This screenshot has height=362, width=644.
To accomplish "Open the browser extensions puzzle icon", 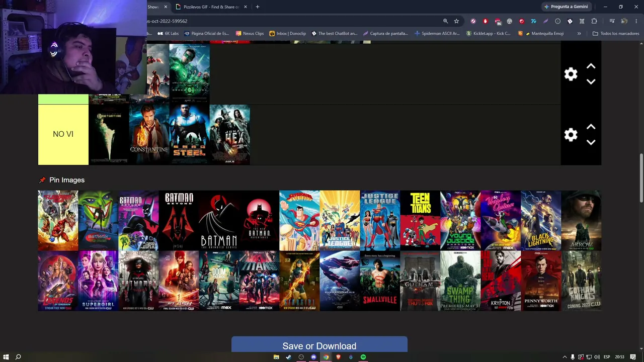I will (594, 21).
